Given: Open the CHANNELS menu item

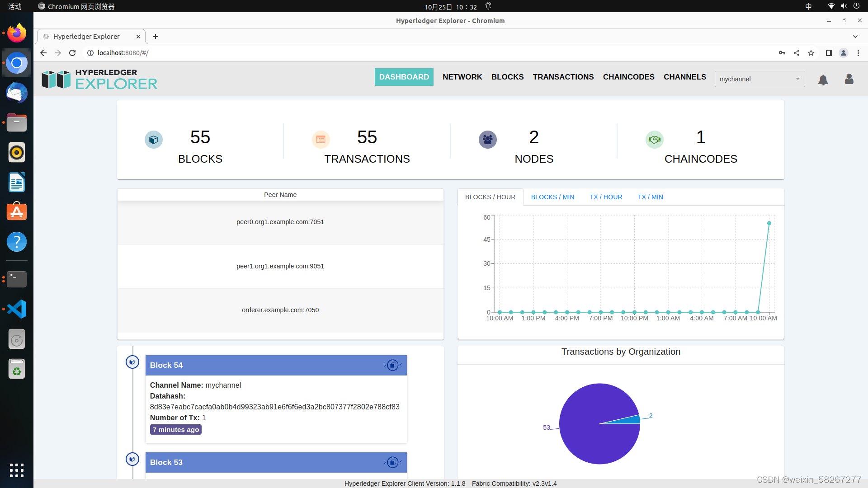Looking at the screenshot, I should click(685, 77).
